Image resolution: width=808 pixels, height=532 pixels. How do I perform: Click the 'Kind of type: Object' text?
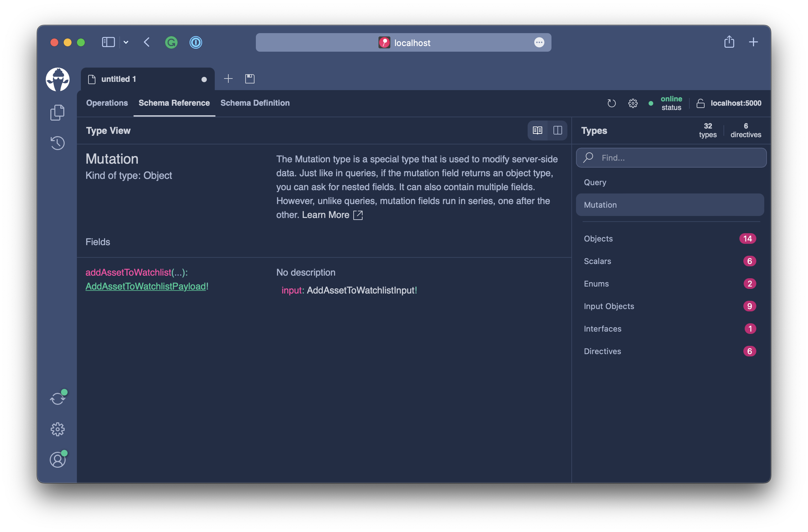129,176
